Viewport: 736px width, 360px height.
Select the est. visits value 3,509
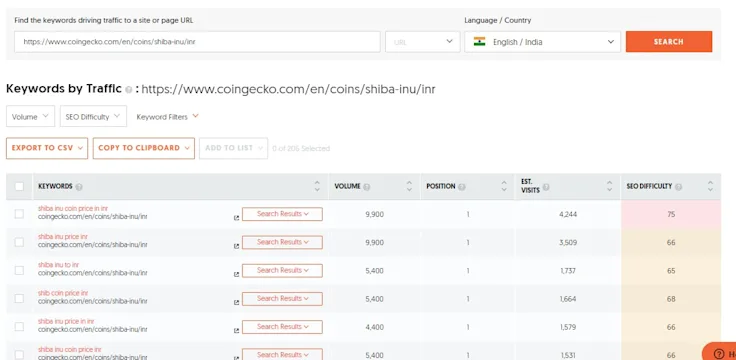(x=568, y=243)
